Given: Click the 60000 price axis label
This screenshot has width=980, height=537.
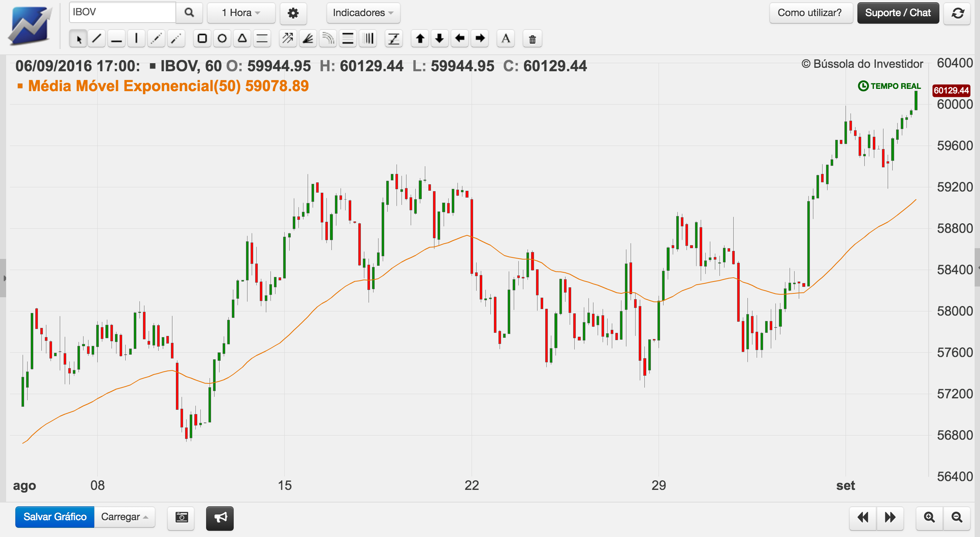Looking at the screenshot, I should point(955,105).
